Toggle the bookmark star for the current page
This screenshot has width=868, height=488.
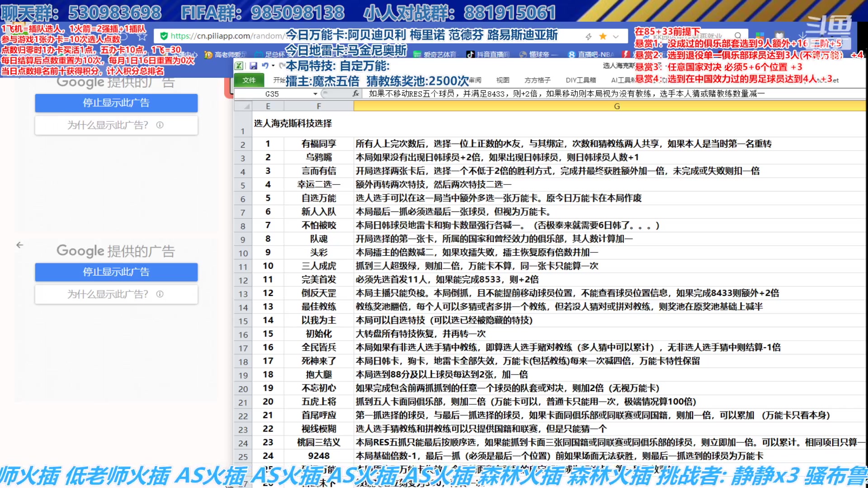point(603,36)
